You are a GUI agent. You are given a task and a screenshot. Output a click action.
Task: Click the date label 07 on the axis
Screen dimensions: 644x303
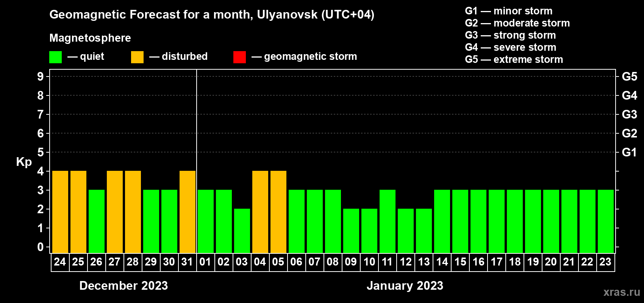coord(314,262)
